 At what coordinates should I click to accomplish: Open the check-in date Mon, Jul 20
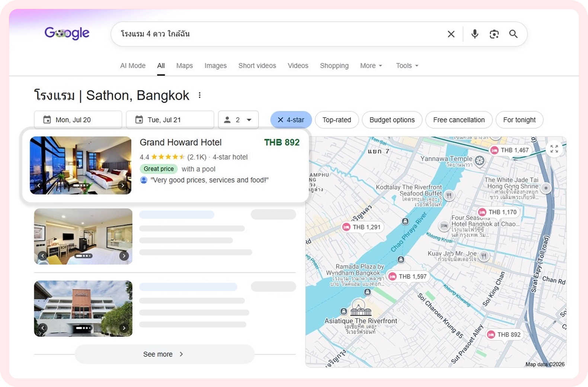tap(78, 120)
